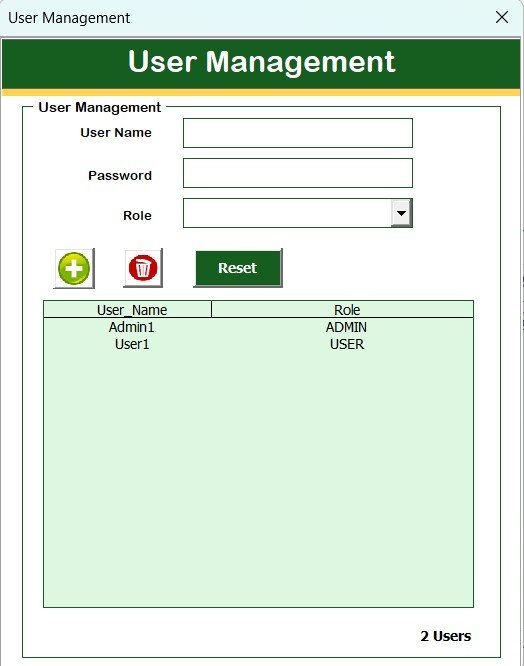This screenshot has width=524, height=666.
Task: Close the User Management window
Action: pyautogui.click(x=502, y=17)
